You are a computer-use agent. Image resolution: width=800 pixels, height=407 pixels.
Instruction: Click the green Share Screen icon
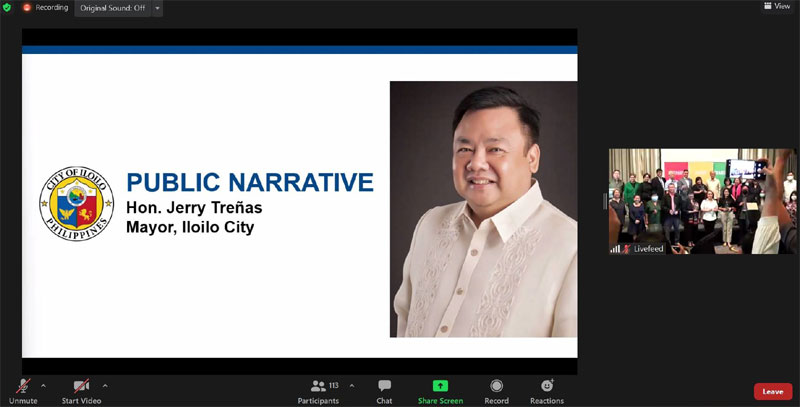tap(440, 386)
